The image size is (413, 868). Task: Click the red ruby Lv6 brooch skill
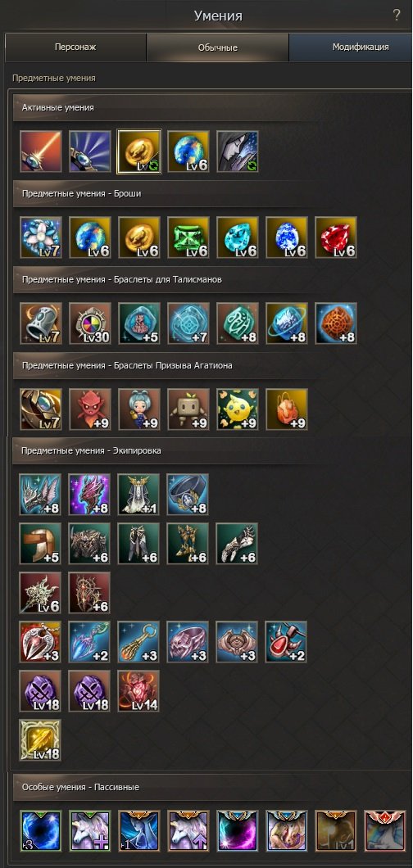tap(336, 237)
